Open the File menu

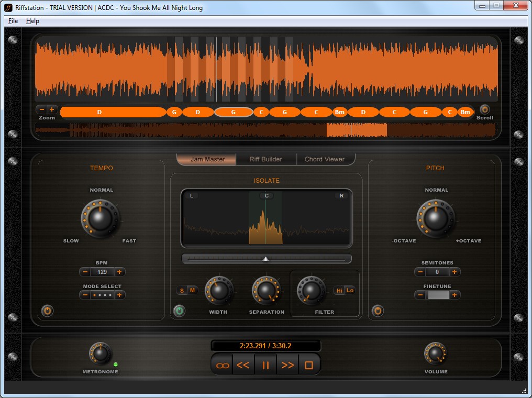pyautogui.click(x=13, y=21)
